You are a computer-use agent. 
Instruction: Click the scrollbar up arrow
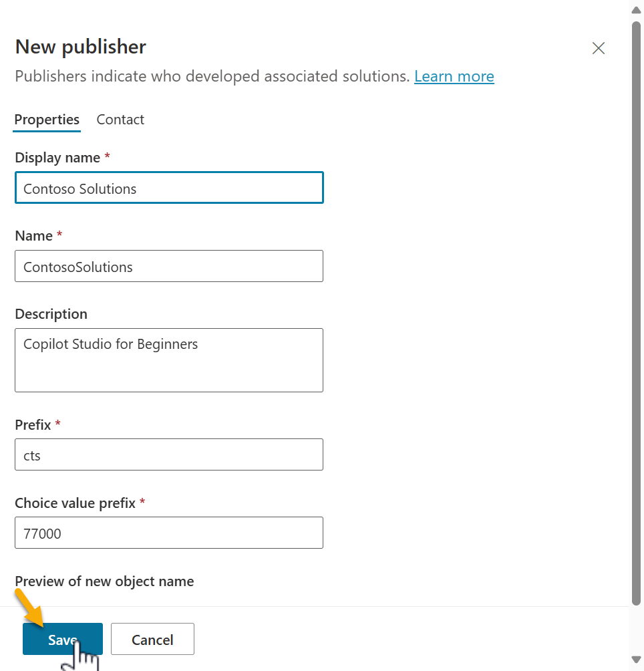pos(637,9)
